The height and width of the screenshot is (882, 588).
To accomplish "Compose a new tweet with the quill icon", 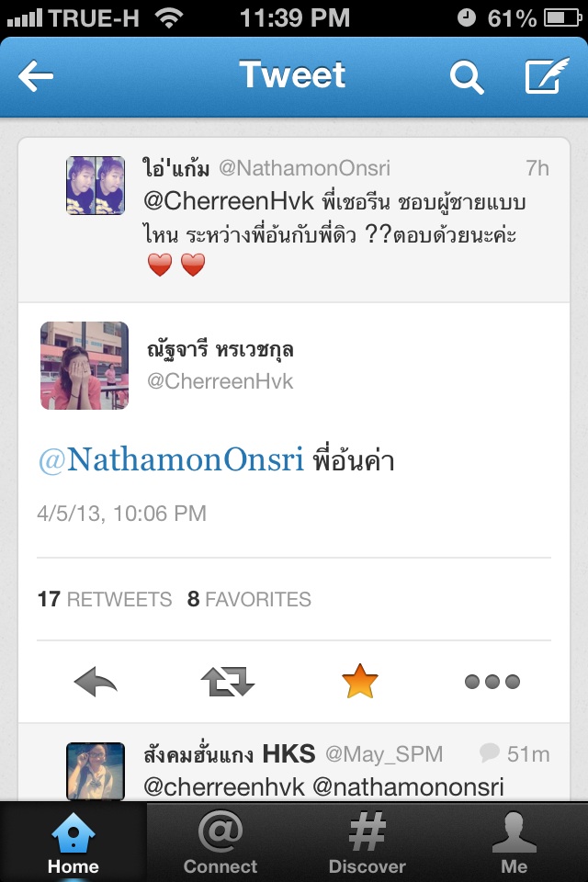I will [547, 75].
